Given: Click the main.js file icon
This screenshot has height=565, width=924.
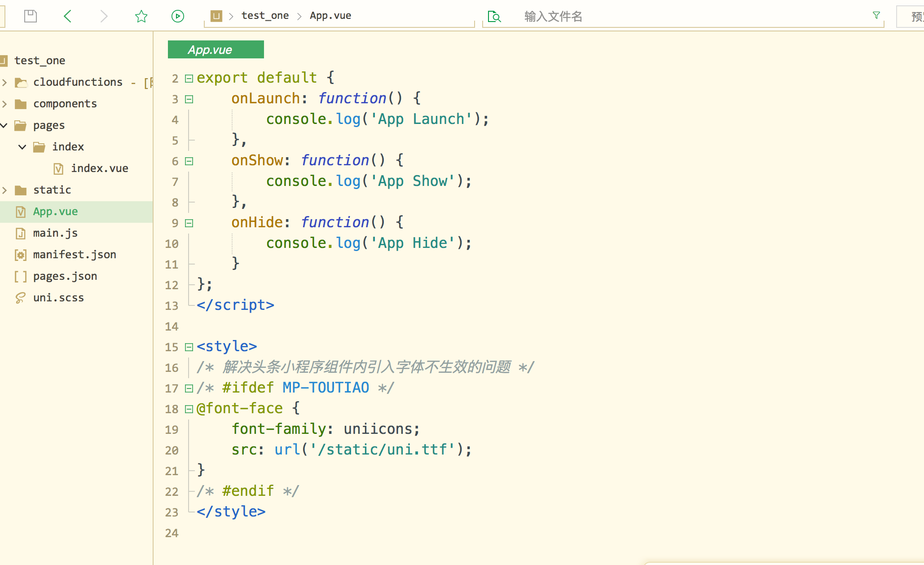Looking at the screenshot, I should (21, 233).
